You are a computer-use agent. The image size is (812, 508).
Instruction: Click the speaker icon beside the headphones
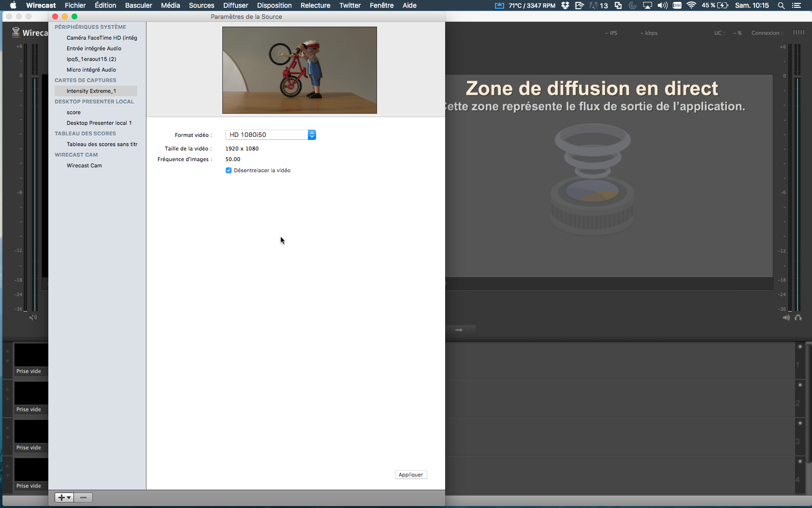pyautogui.click(x=786, y=318)
